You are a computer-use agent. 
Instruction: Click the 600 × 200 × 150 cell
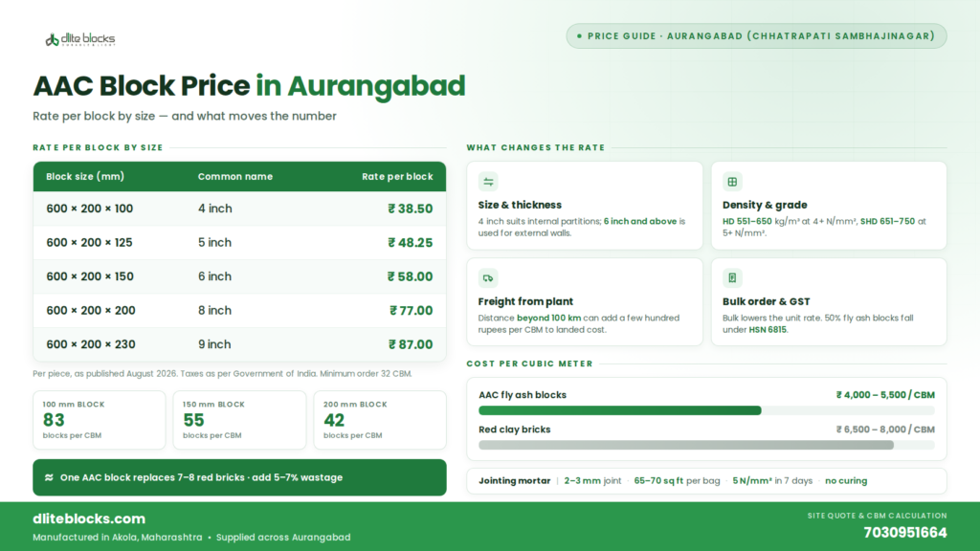(89, 276)
